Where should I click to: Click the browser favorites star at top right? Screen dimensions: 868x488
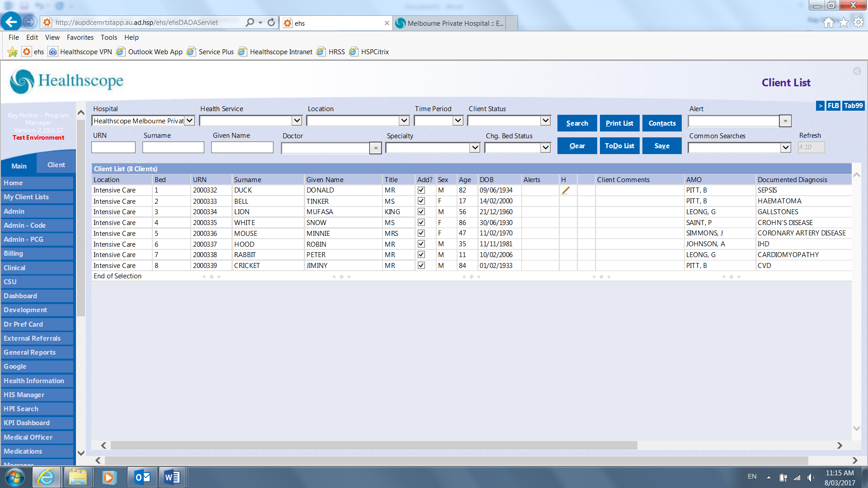click(843, 23)
